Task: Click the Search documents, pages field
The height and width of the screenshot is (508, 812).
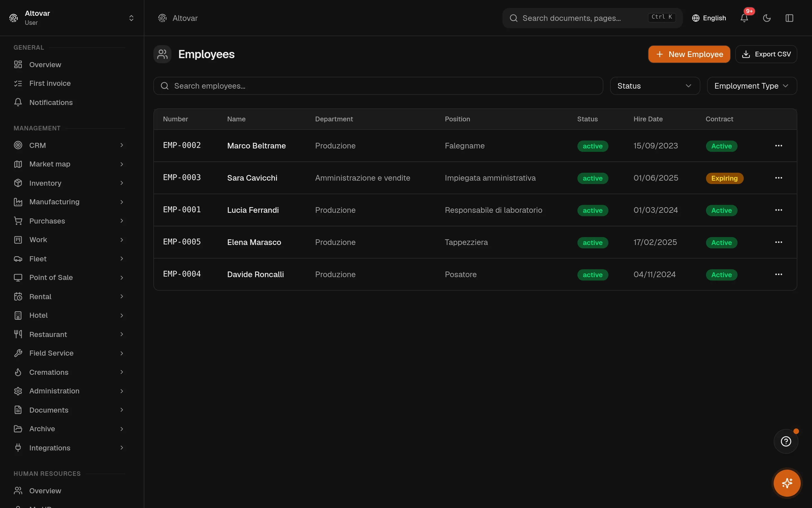Action: coord(592,18)
